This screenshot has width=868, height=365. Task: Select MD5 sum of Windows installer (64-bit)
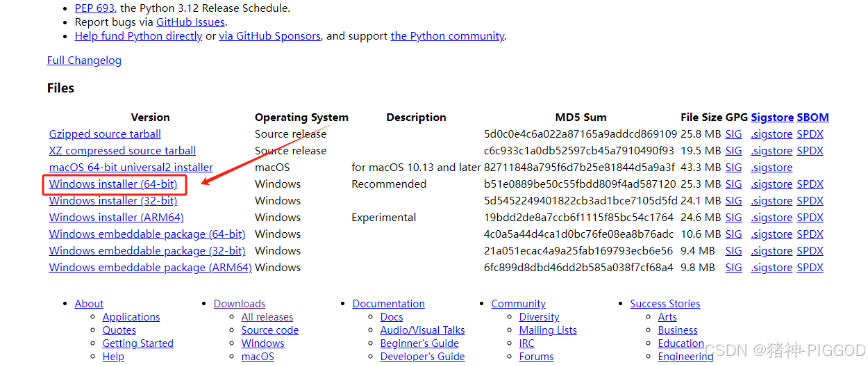(x=580, y=184)
